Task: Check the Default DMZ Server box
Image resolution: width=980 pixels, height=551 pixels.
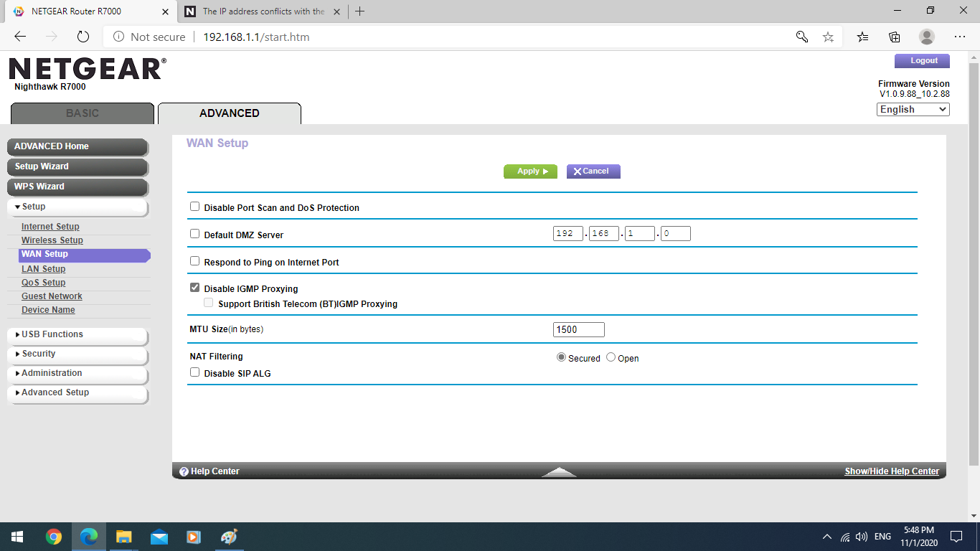Action: pos(194,234)
